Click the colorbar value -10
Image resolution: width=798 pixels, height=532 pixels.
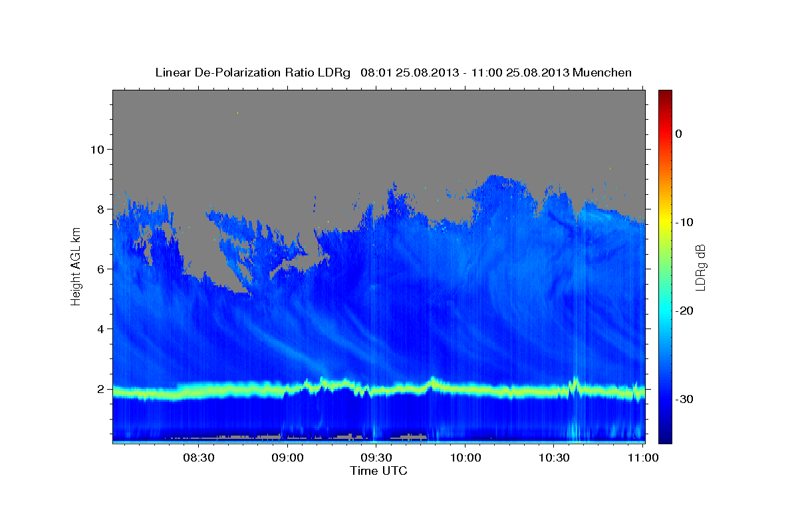point(684,222)
